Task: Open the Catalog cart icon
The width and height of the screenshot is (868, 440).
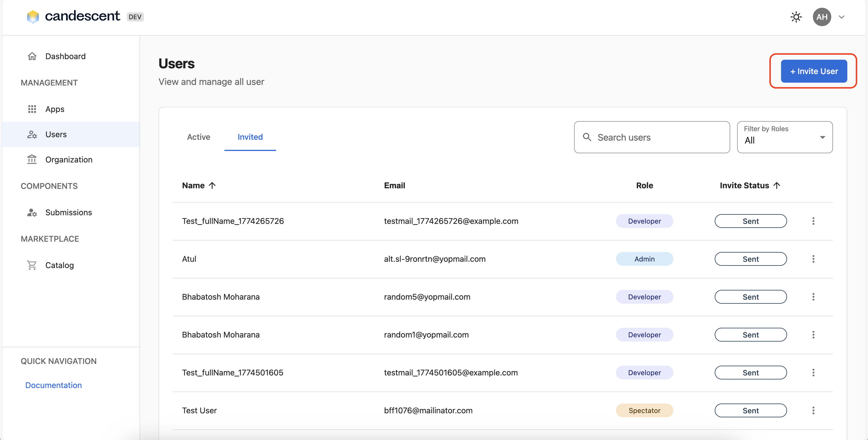Action: click(x=32, y=265)
